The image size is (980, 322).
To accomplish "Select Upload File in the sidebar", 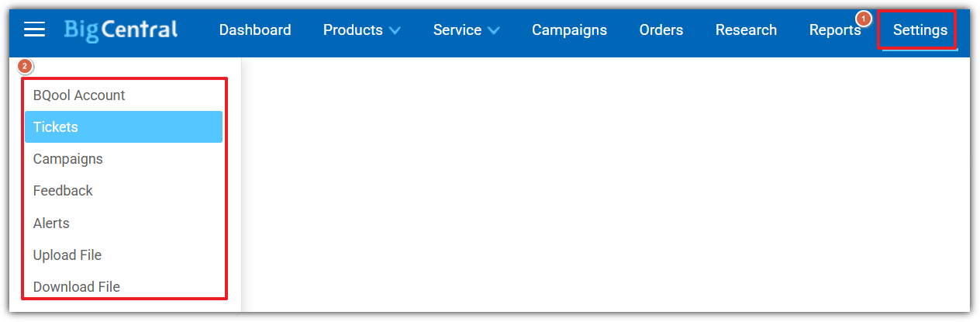I will (67, 255).
